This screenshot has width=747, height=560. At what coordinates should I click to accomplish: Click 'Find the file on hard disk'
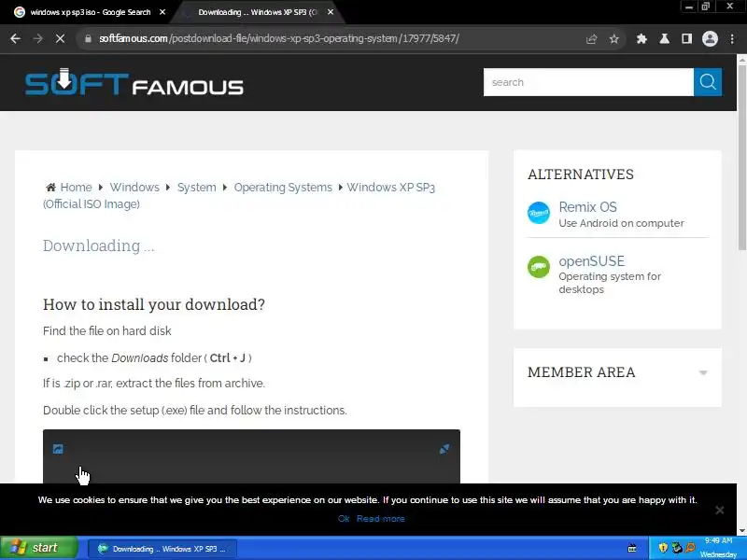pos(107,331)
